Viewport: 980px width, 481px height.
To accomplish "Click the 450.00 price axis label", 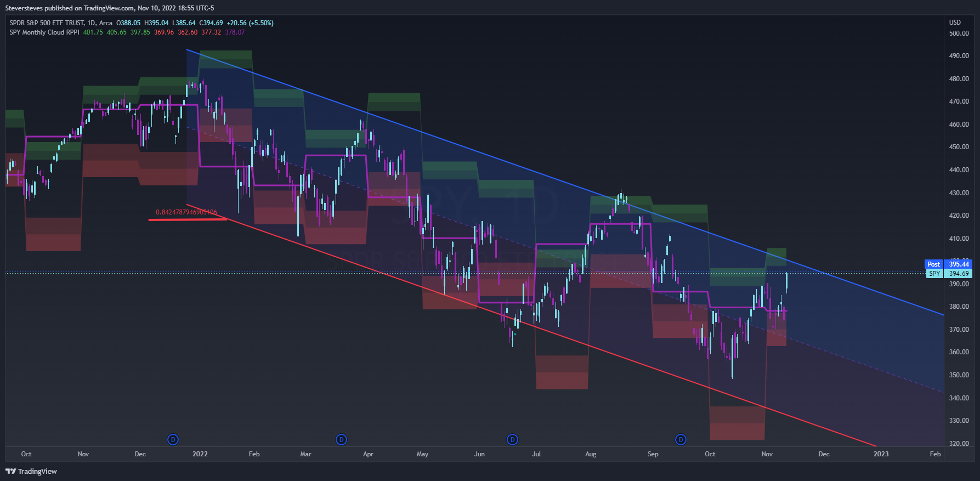I will tap(959, 147).
